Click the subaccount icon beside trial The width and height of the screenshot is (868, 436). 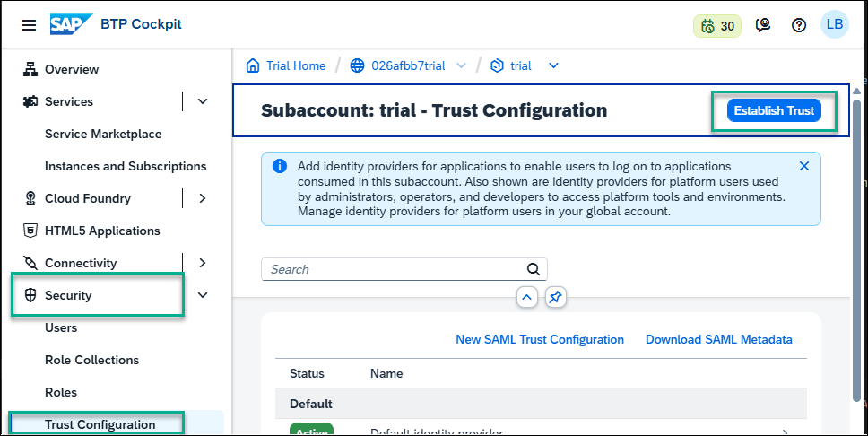497,65
